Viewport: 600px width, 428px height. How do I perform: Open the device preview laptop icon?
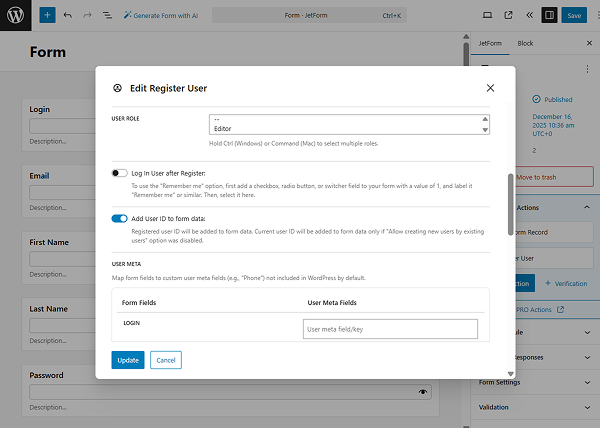coord(487,15)
